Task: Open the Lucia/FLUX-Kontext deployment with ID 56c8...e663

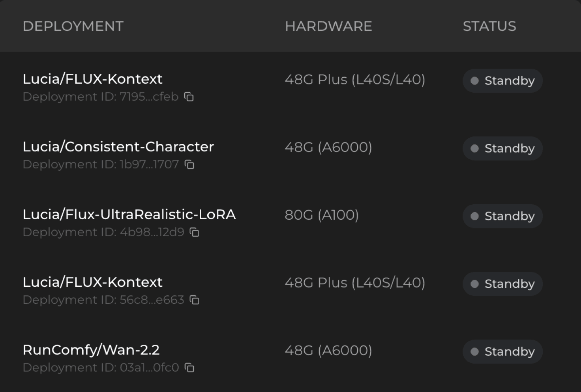Action: [x=92, y=283]
